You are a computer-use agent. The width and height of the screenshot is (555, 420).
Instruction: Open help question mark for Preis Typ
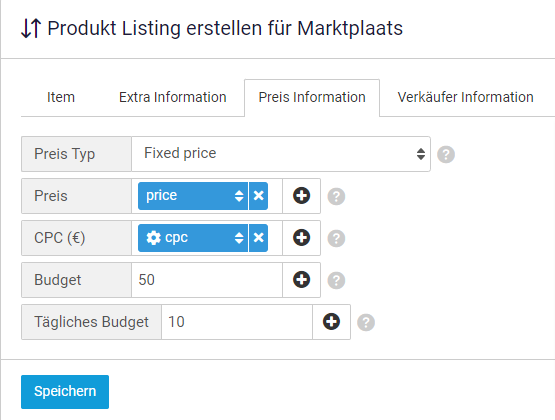(446, 154)
